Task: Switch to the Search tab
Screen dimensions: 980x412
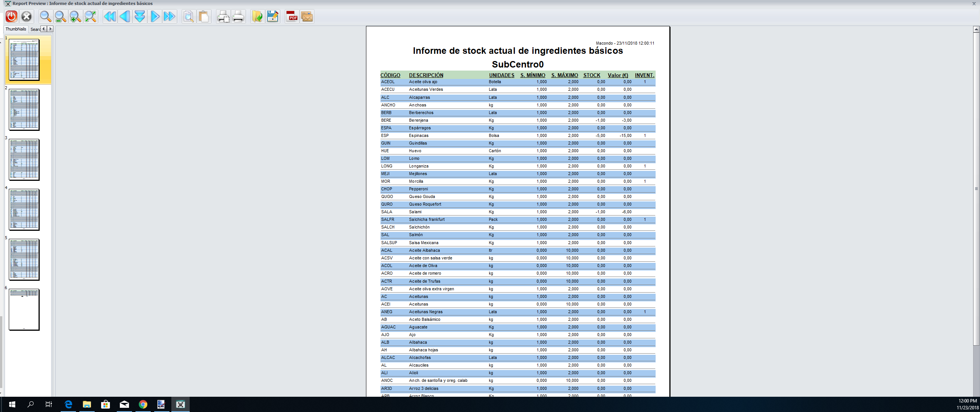Action: [x=35, y=29]
